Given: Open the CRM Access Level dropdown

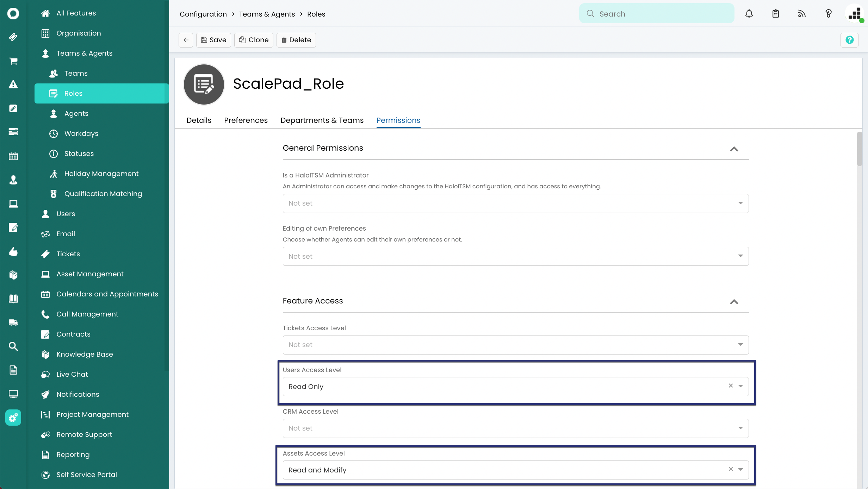Looking at the screenshot, I should (515, 428).
